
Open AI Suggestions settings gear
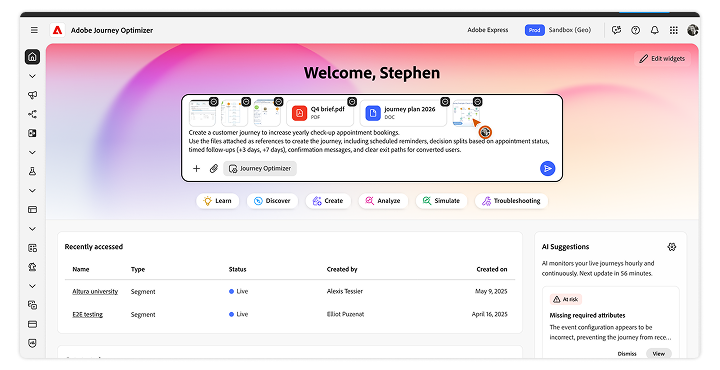pyautogui.click(x=672, y=247)
